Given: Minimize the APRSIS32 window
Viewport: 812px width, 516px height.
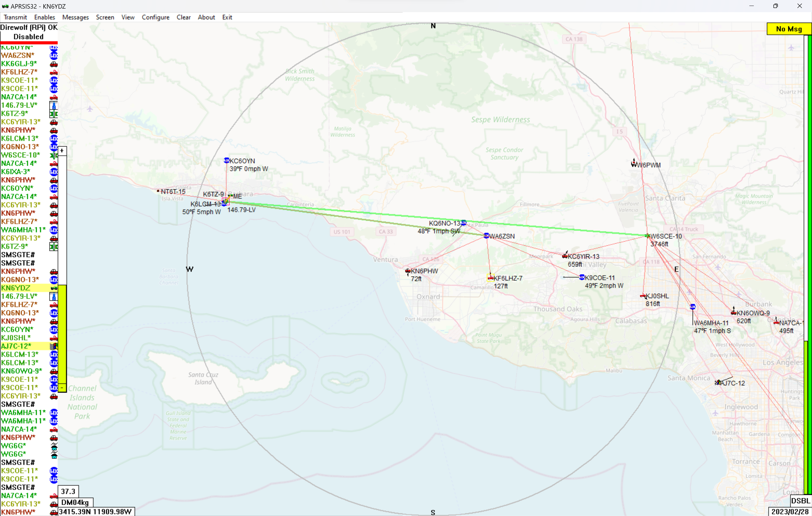Looking at the screenshot, I should pyautogui.click(x=751, y=6).
